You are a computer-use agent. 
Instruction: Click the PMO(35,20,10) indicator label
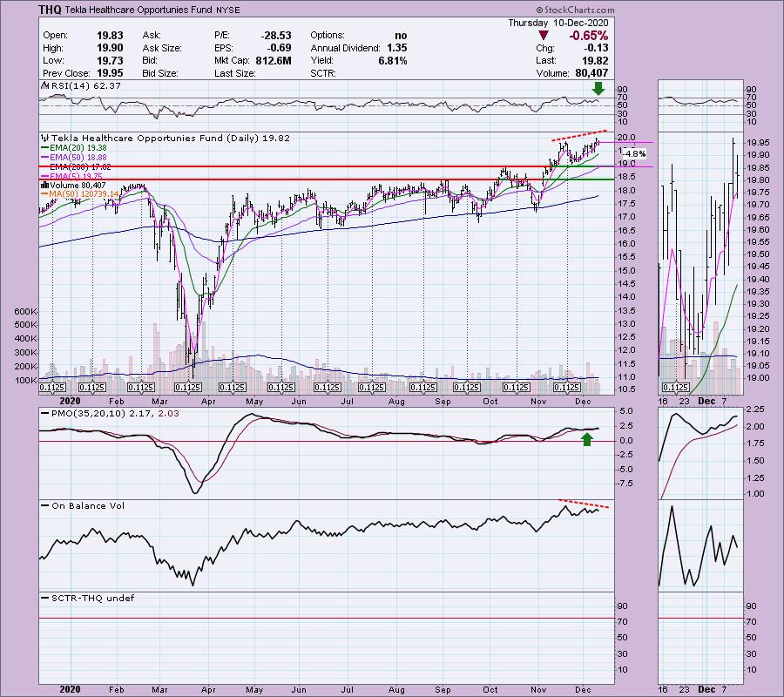pos(110,414)
